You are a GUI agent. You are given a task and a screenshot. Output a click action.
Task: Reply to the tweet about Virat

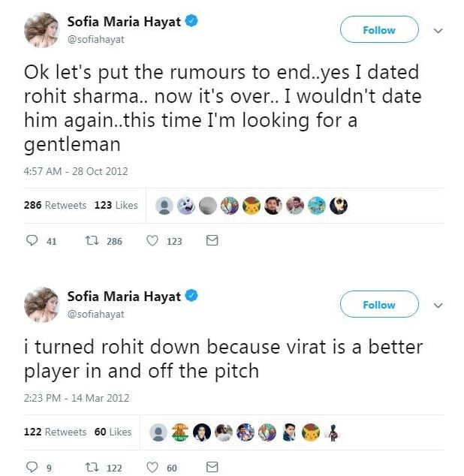32,467
